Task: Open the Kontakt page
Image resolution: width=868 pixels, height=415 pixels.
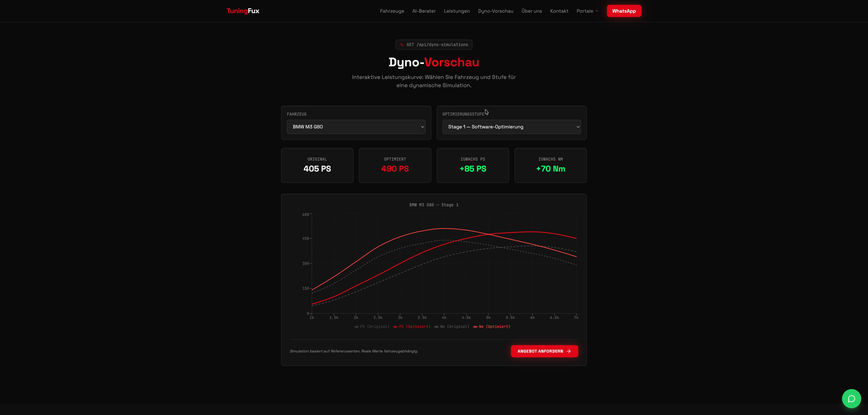Action: (559, 11)
